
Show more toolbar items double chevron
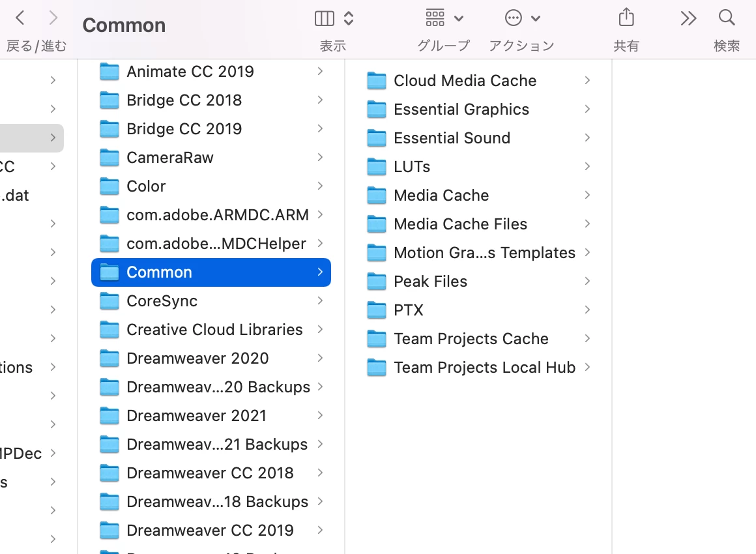[x=688, y=18]
